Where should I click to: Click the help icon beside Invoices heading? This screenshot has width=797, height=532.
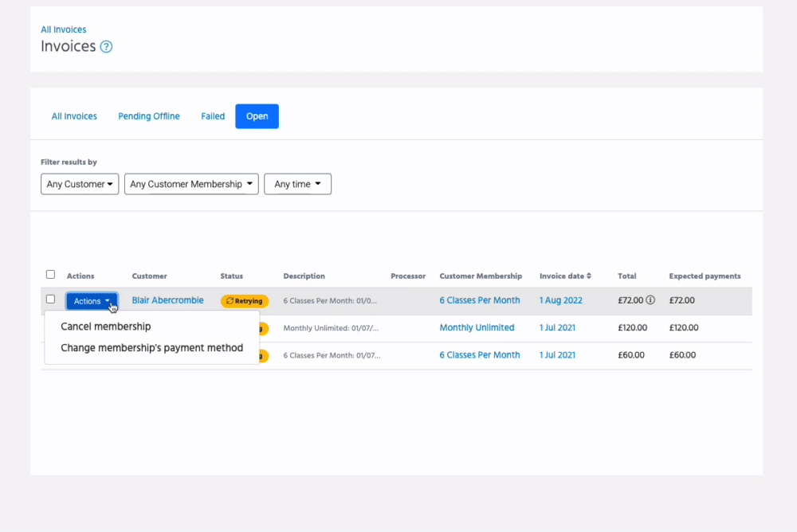[x=106, y=47]
